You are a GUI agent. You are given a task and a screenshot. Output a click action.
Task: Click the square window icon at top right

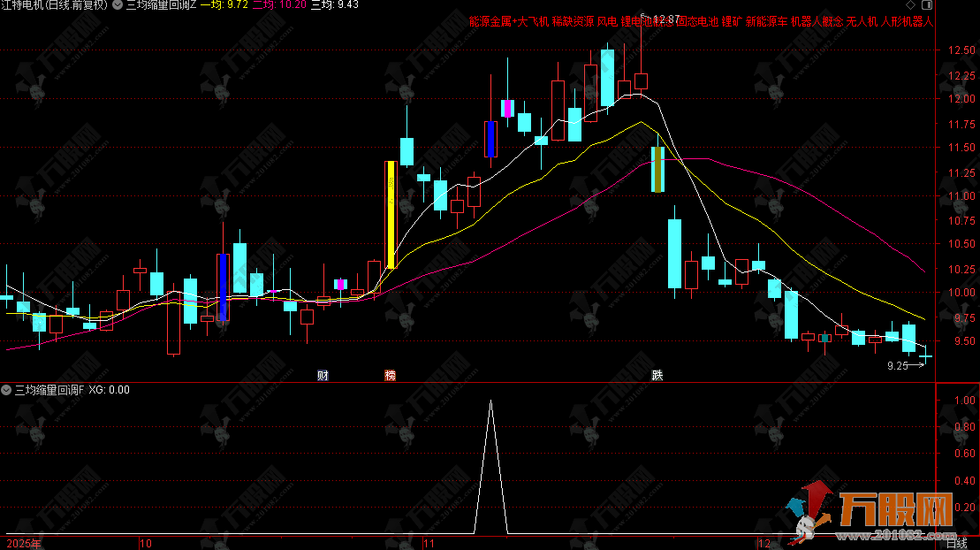pyautogui.click(x=925, y=5)
